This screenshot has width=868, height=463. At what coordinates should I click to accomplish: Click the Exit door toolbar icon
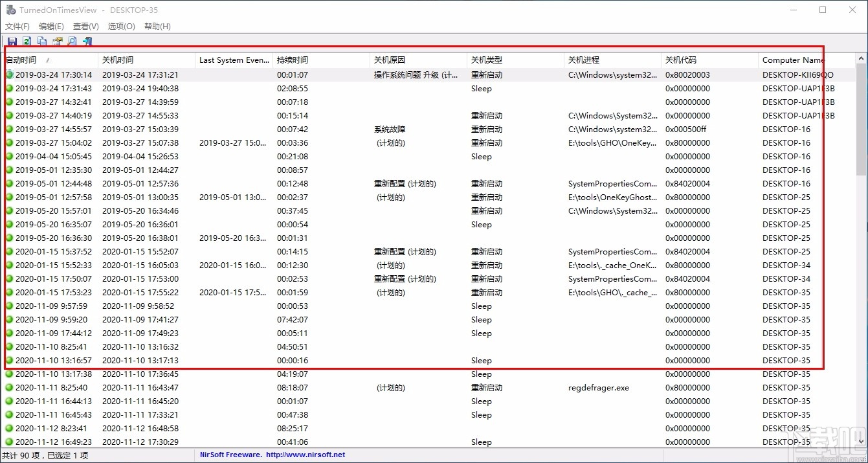click(x=87, y=41)
